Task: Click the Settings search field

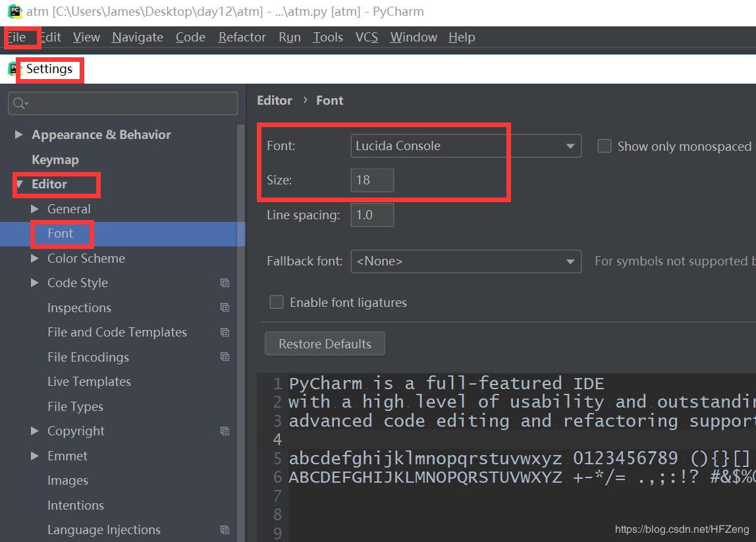Action: pyautogui.click(x=123, y=103)
